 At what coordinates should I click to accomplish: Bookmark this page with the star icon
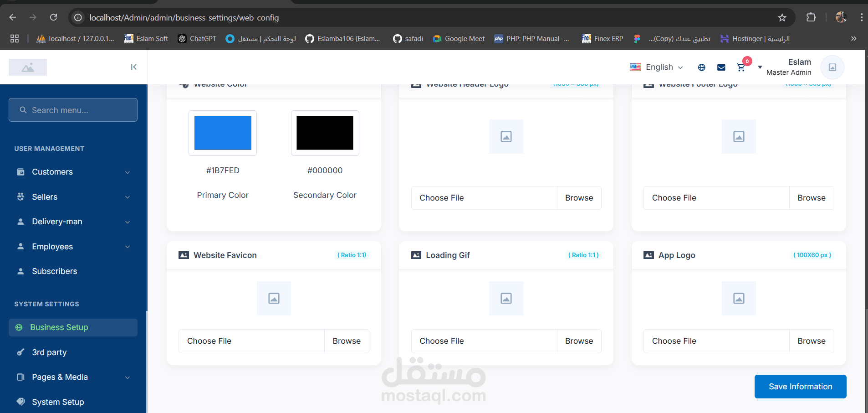click(x=782, y=17)
